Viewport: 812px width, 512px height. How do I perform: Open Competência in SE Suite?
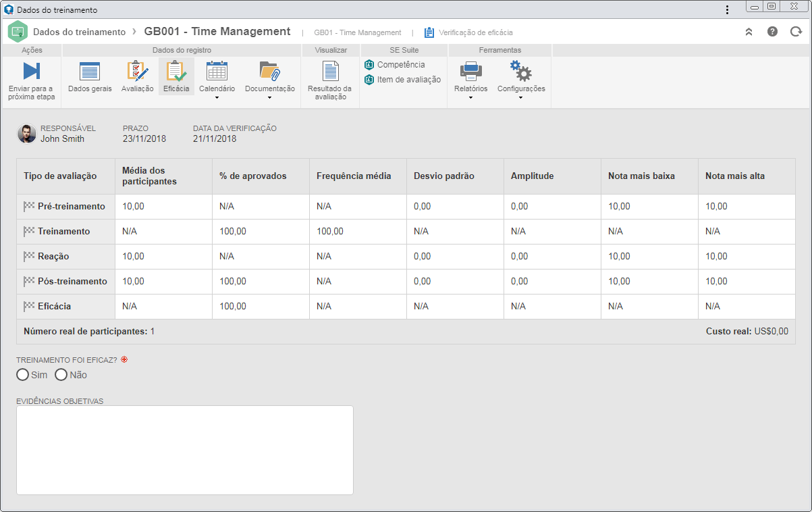[x=395, y=65]
